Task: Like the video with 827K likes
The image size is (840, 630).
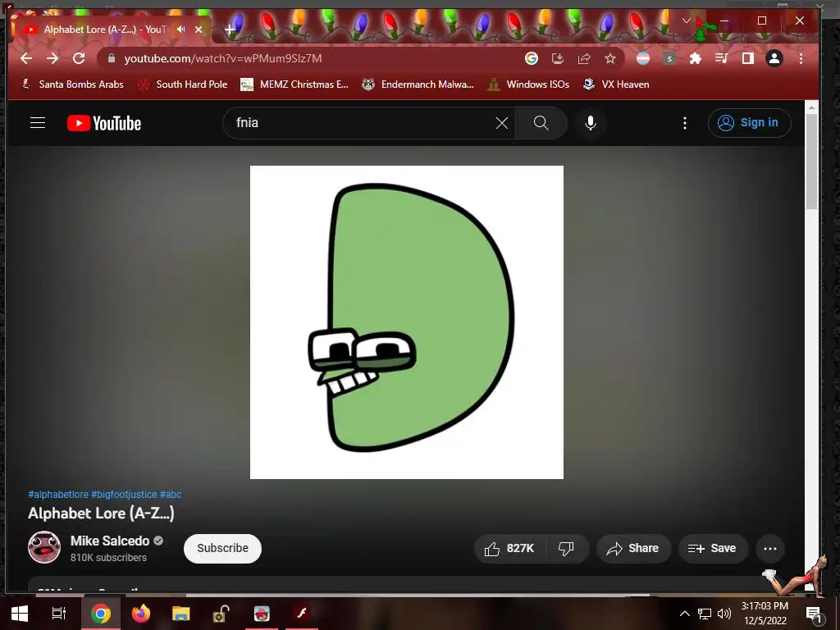Action: pos(510,549)
